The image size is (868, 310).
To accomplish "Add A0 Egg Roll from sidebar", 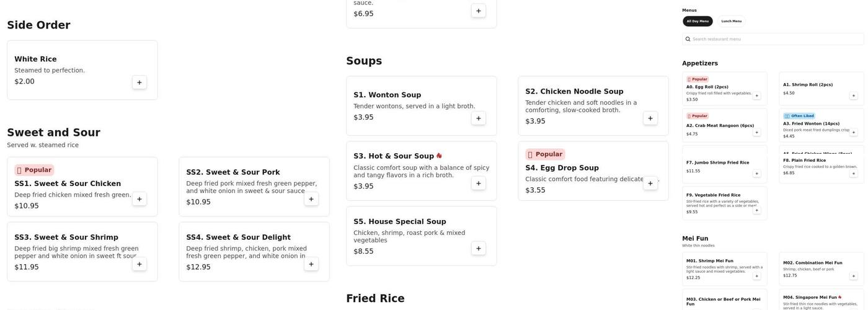I will coord(756,96).
